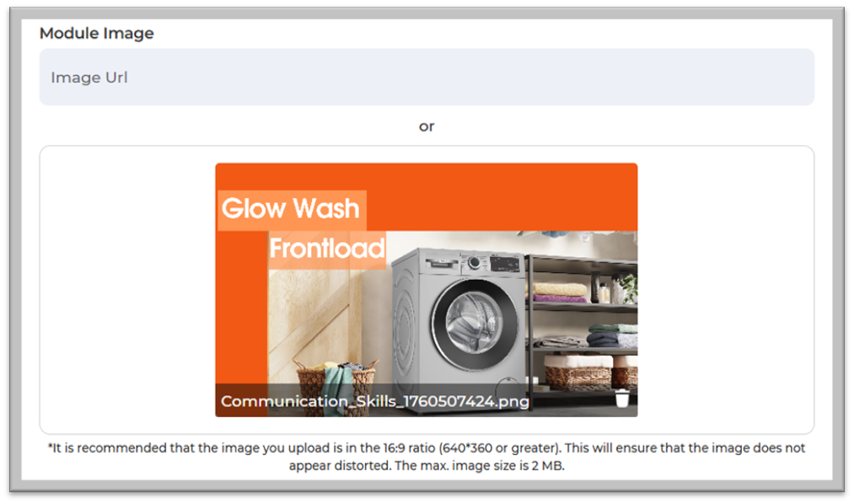Click the Communication_Skills_1760507424.png filename caption
Viewport: 854px width, 504px height.
pyautogui.click(x=374, y=401)
